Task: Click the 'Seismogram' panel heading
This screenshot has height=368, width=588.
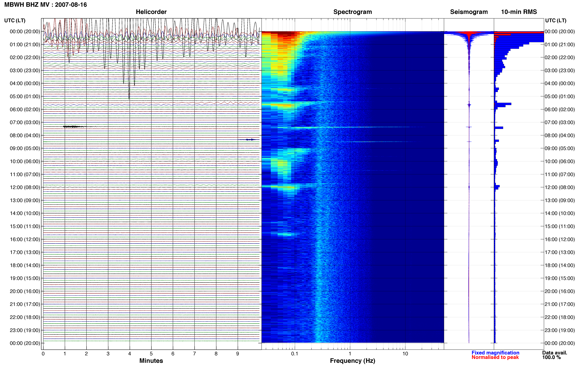Action: [469, 12]
